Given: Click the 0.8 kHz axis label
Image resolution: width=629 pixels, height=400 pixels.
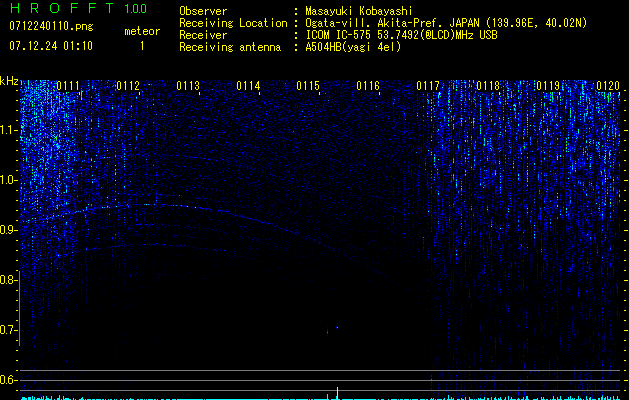Looking at the screenshot, I should pos(9,280).
